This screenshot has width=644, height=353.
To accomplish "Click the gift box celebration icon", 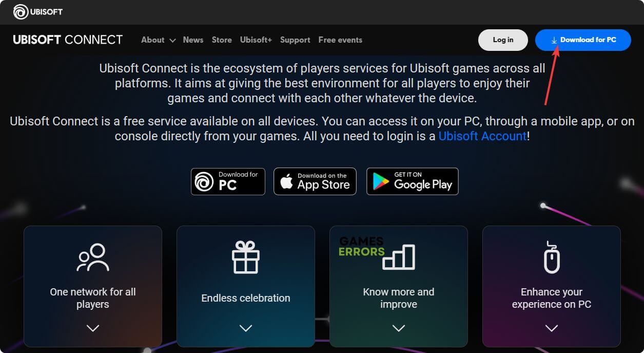I will tap(246, 257).
